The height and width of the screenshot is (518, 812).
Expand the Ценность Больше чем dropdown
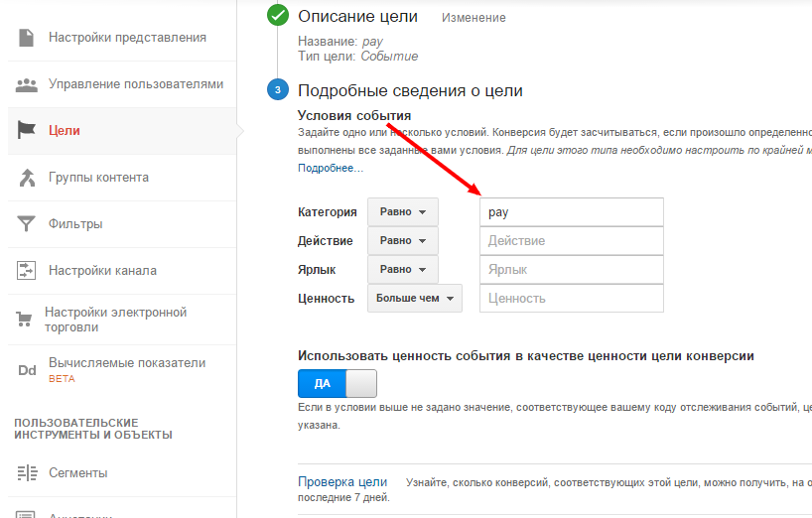click(415, 298)
